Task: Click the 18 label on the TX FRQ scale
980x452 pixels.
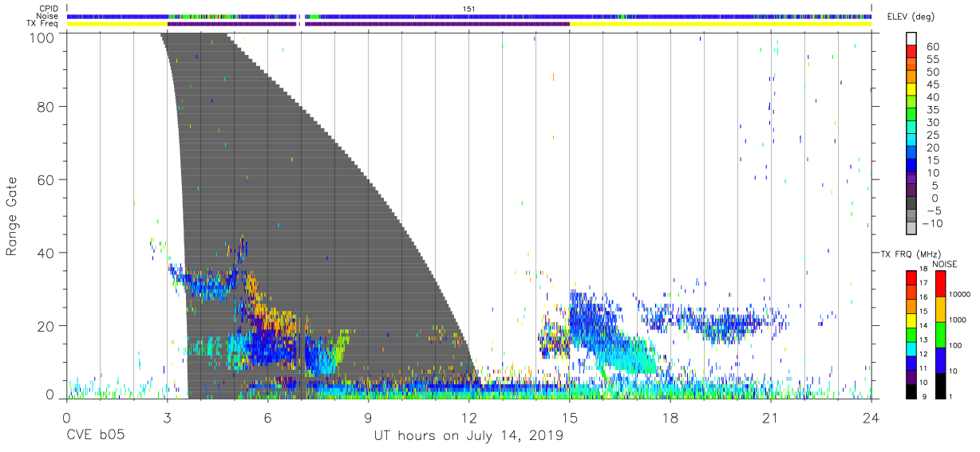Action: 923,269
